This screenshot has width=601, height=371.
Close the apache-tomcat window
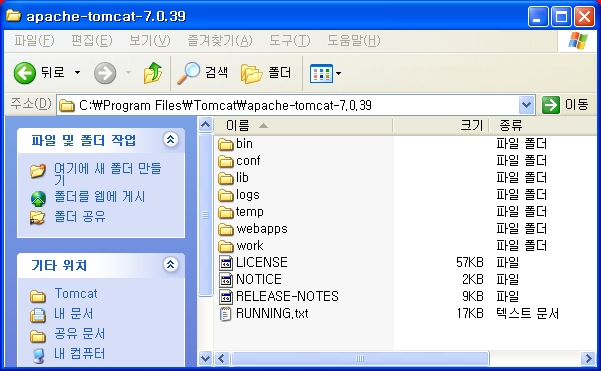(585, 16)
